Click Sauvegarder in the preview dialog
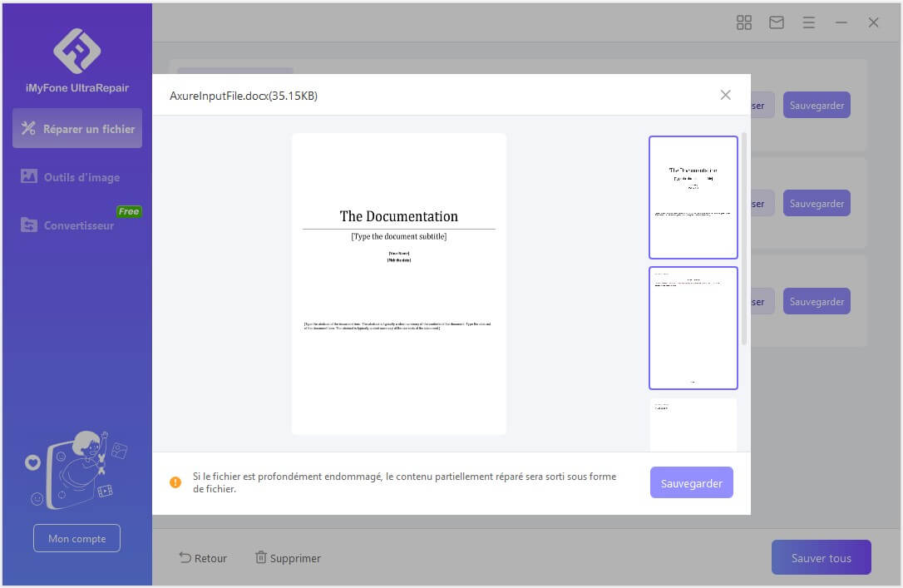This screenshot has width=903, height=588. point(691,482)
